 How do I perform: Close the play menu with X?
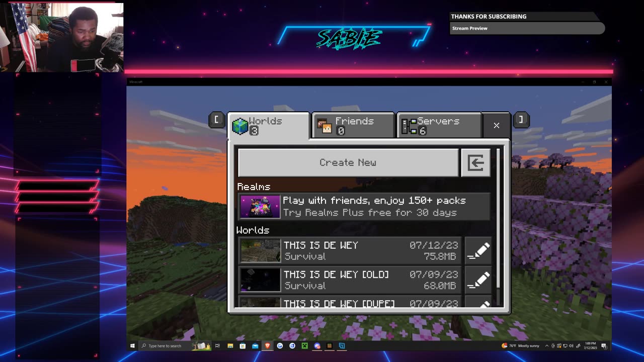pos(497,125)
